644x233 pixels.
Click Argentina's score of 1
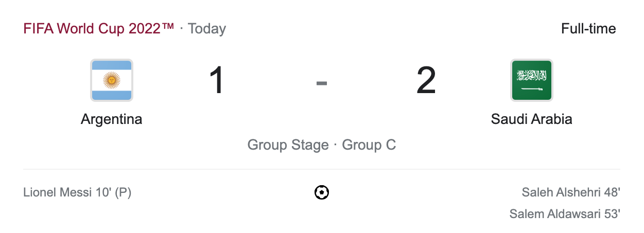click(217, 81)
